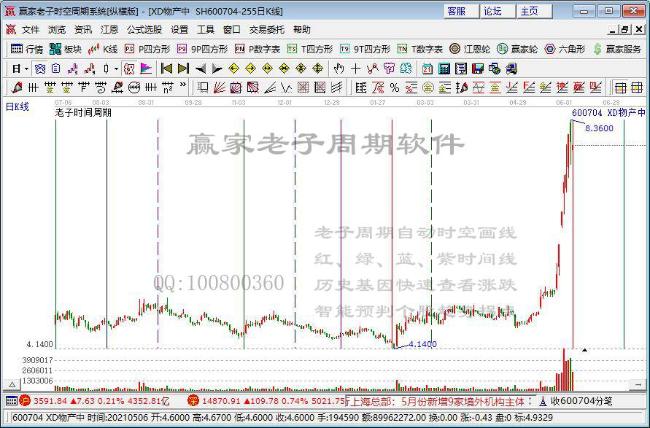
Task: Open the calendar 21 icon
Action: [427, 69]
